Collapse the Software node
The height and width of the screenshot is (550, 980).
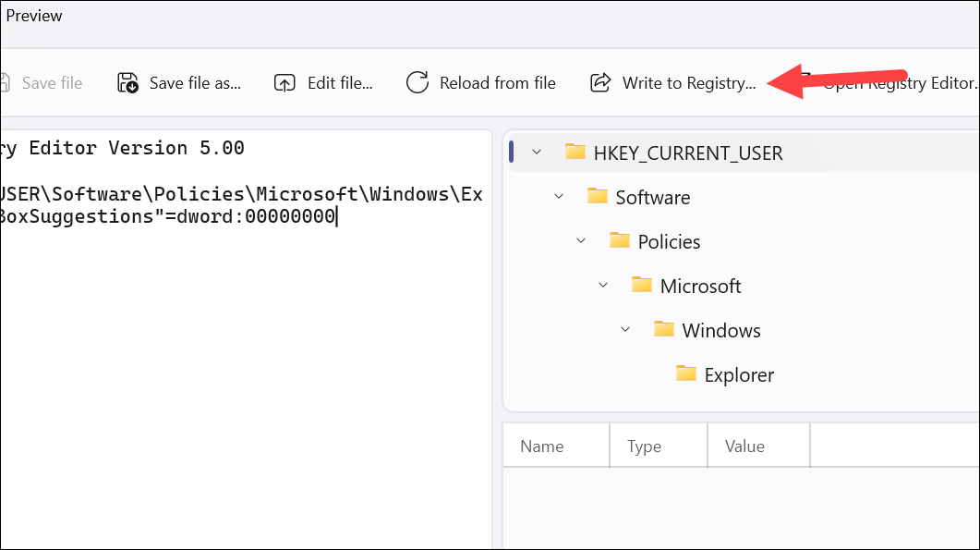coord(558,196)
